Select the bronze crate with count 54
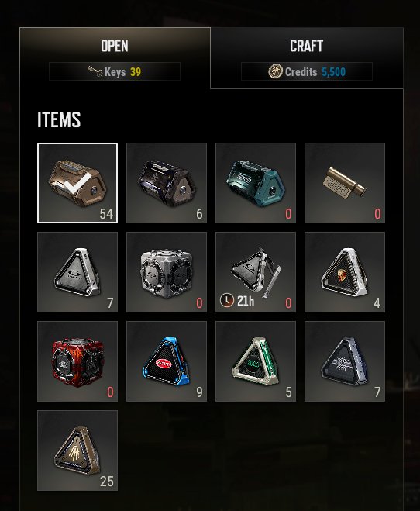Image resolution: width=420 pixels, height=511 pixels. click(77, 183)
